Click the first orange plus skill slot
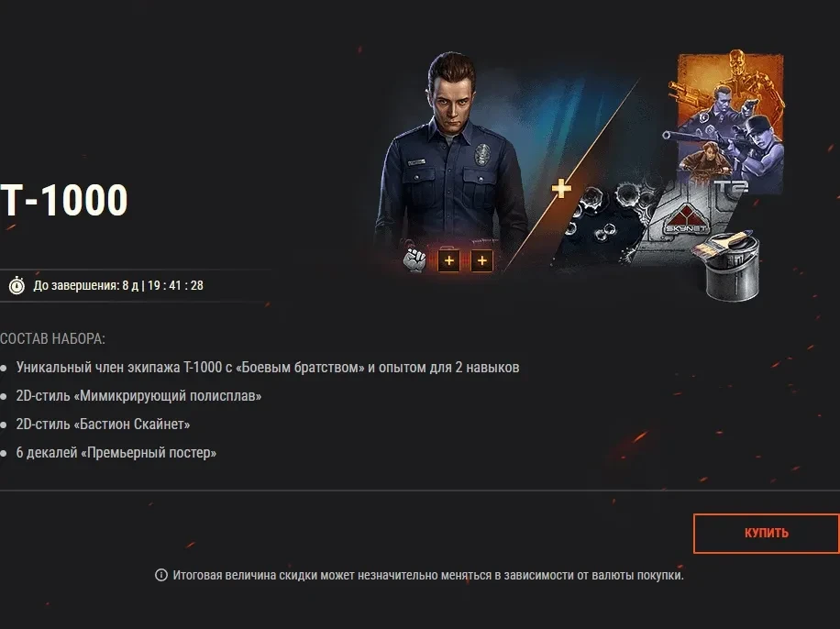Screen dimensions: 840x629 tap(449, 261)
